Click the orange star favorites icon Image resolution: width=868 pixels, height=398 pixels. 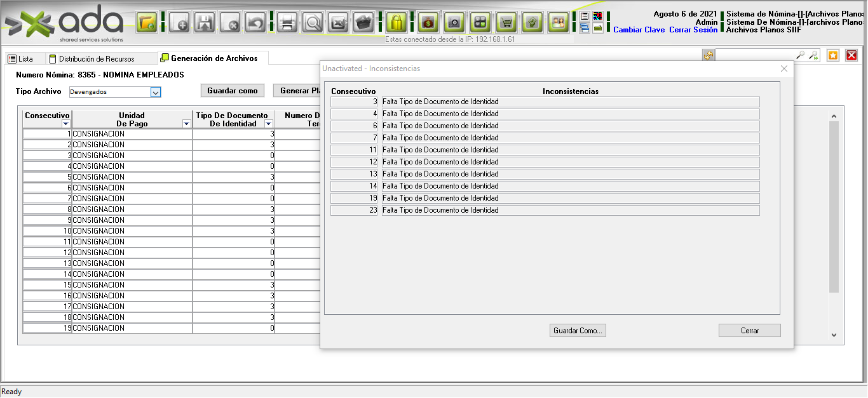833,55
